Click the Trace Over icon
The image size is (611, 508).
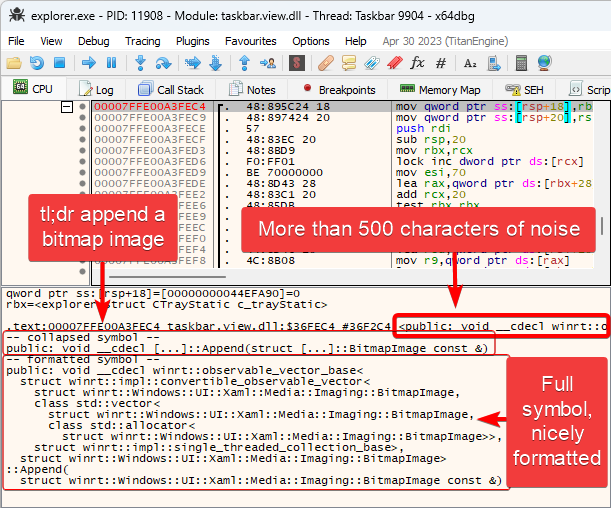click(215, 63)
